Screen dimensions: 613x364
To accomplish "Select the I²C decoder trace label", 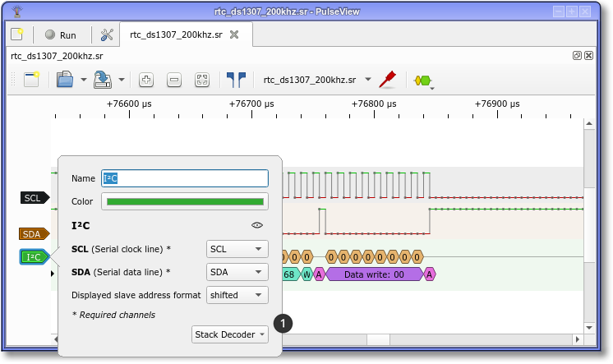I will (35, 257).
